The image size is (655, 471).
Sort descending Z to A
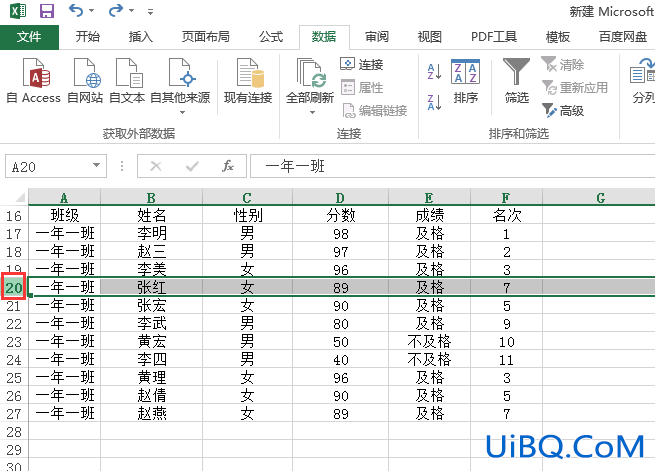pyautogui.click(x=434, y=102)
